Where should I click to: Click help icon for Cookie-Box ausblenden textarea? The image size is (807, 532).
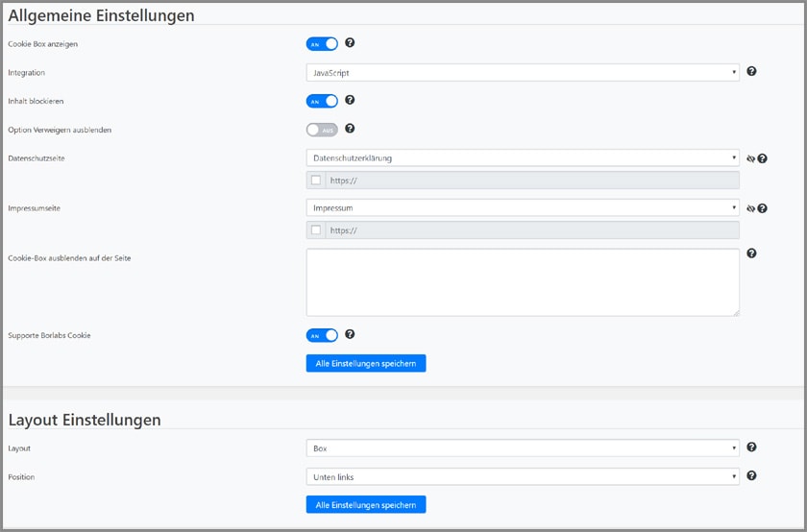point(751,254)
